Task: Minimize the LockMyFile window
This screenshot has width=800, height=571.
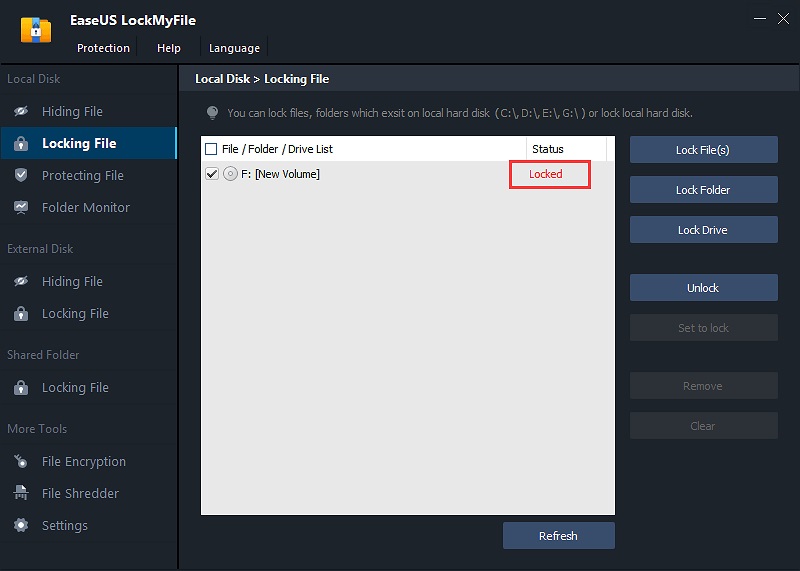Action: (760, 19)
